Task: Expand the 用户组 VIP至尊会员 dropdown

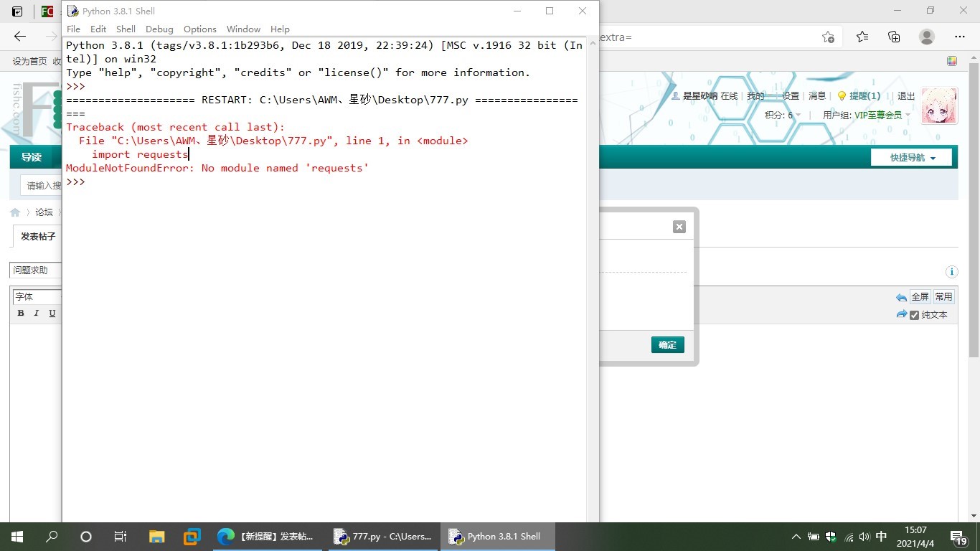Action: [x=866, y=115]
